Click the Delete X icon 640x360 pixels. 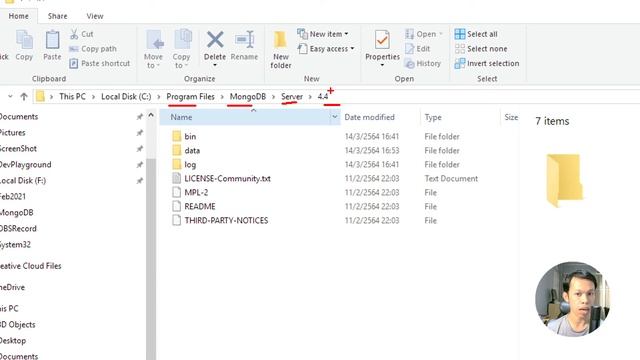coord(215,40)
